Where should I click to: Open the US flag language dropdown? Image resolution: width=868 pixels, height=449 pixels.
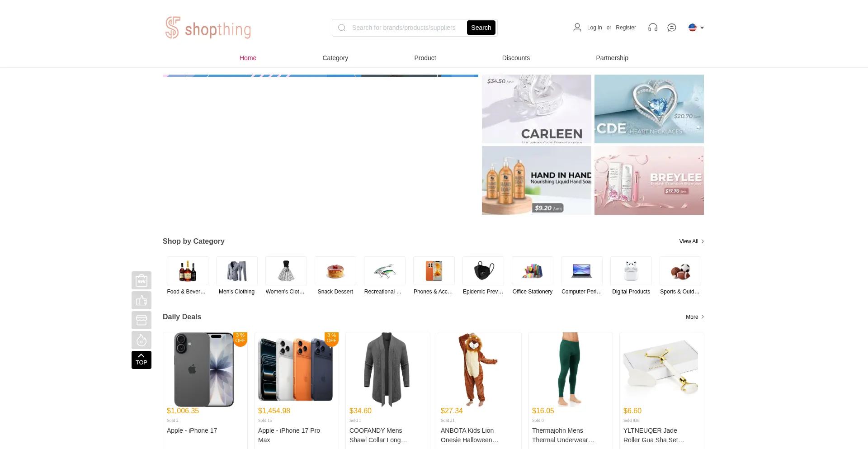click(696, 28)
